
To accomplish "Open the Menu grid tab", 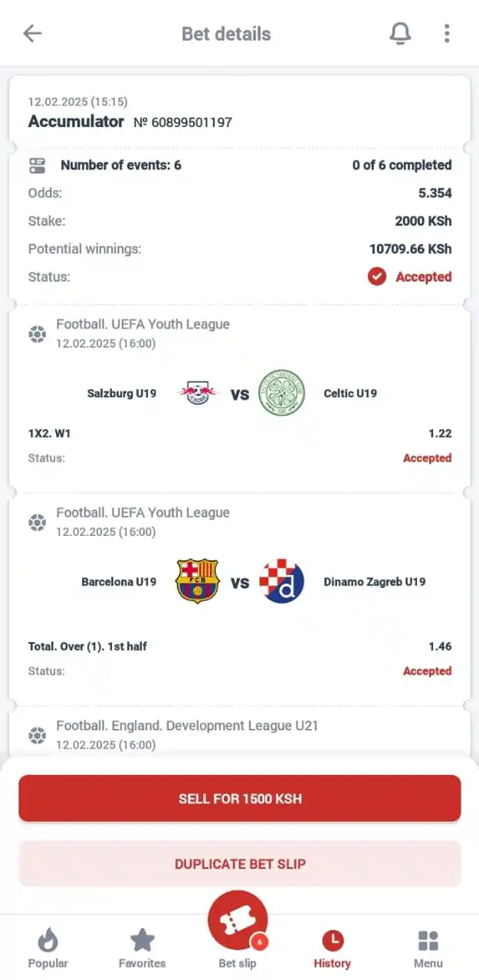I will coord(428,949).
